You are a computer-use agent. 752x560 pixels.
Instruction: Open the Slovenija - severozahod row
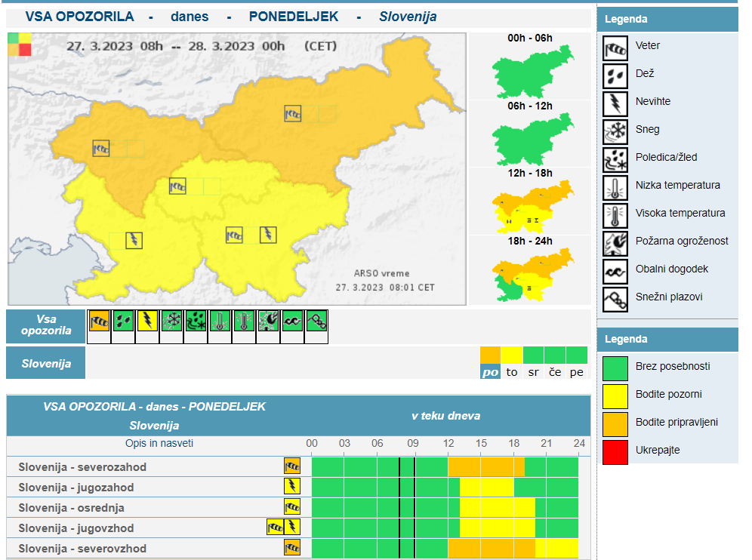click(82, 467)
